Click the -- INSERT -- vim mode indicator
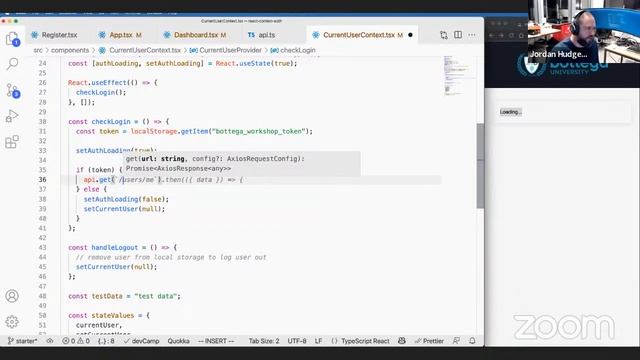Image resolution: width=640 pixels, height=360 pixels. 216,341
